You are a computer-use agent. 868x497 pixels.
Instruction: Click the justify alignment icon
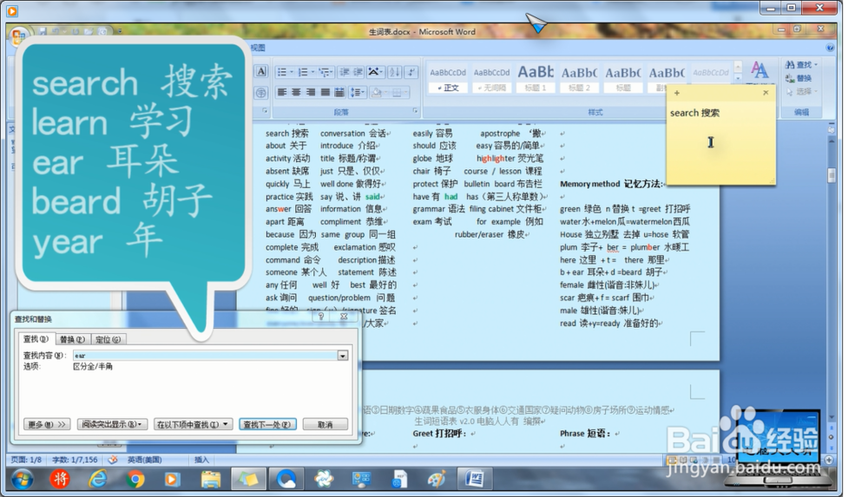click(x=325, y=92)
